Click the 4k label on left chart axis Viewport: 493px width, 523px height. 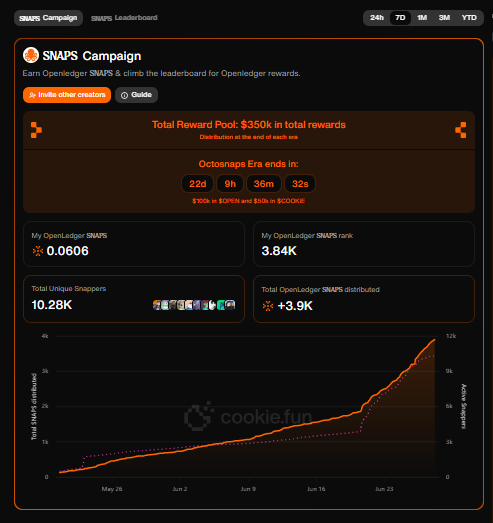click(45, 336)
